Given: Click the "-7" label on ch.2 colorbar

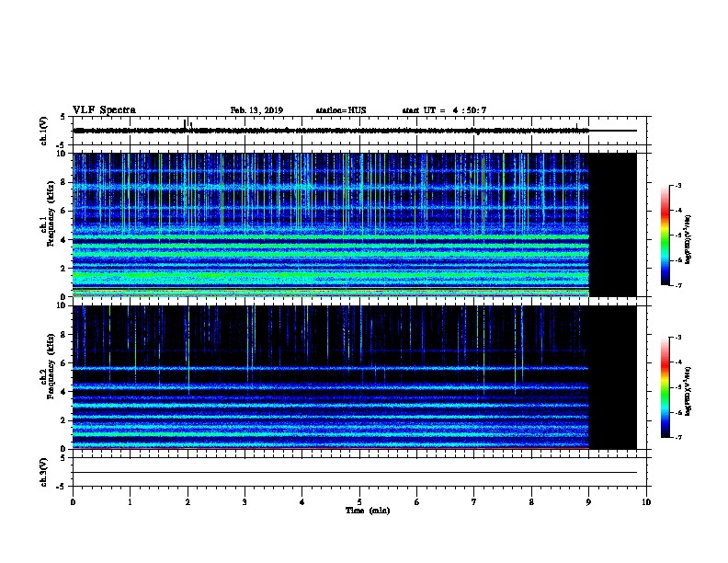Looking at the screenshot, I should coord(677,438).
